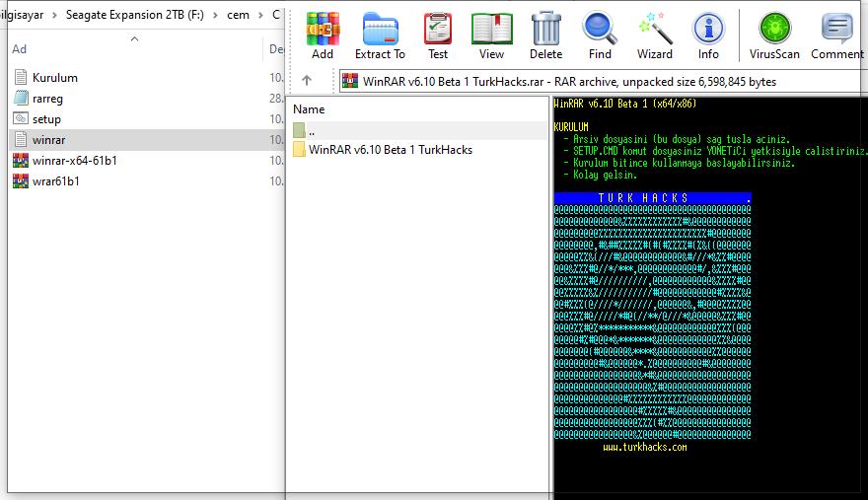Click the Add archive toolbar icon
The width and height of the screenshot is (868, 500).
323,36
